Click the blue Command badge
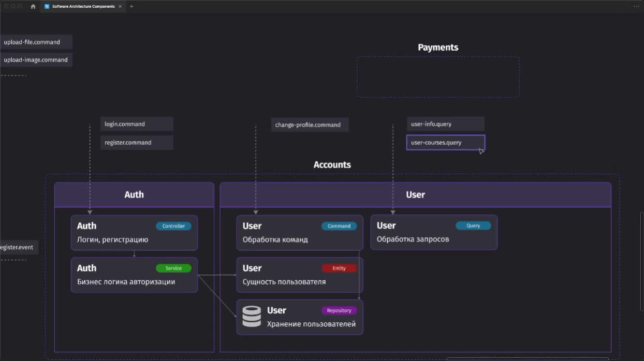 pos(339,226)
